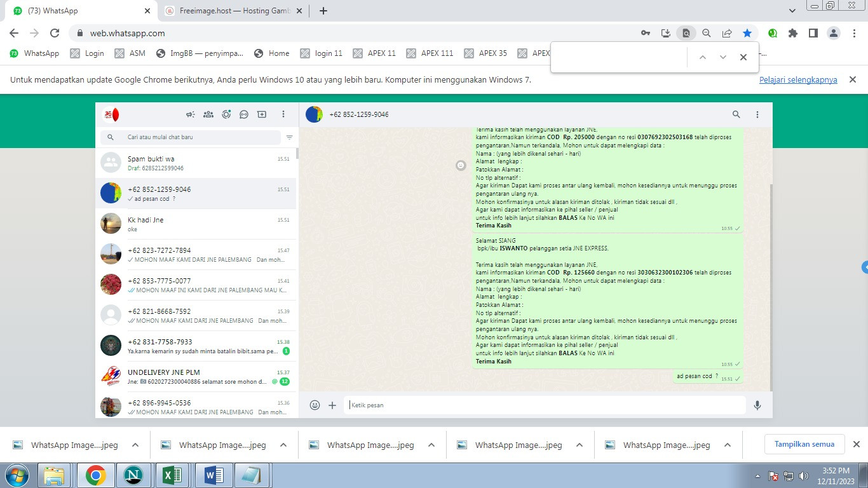Screen dimensions: 868x488
Task: Open sidebar menu with three dots
Action: (283, 114)
